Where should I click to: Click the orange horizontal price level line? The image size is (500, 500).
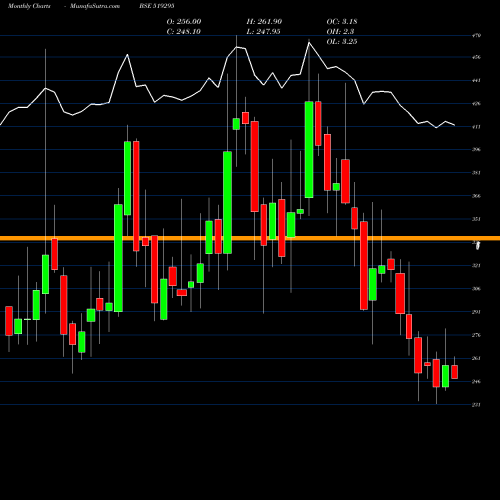[x=250, y=238]
